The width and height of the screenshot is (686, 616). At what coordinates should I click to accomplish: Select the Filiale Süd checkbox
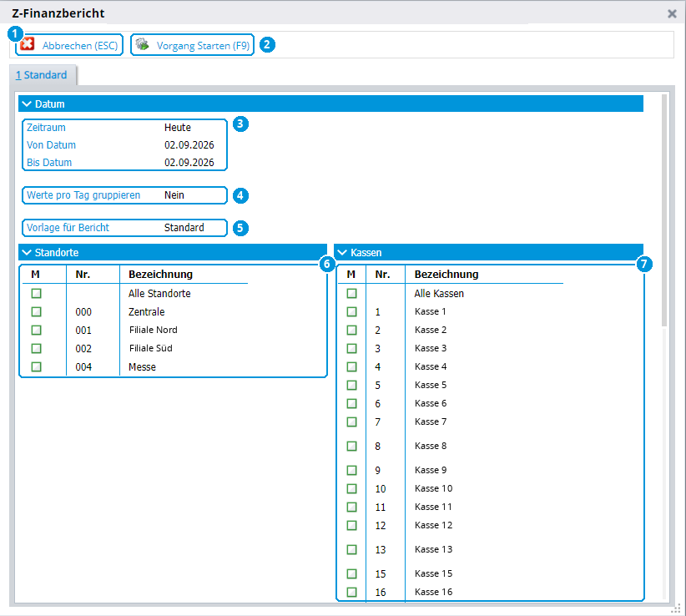click(x=37, y=348)
